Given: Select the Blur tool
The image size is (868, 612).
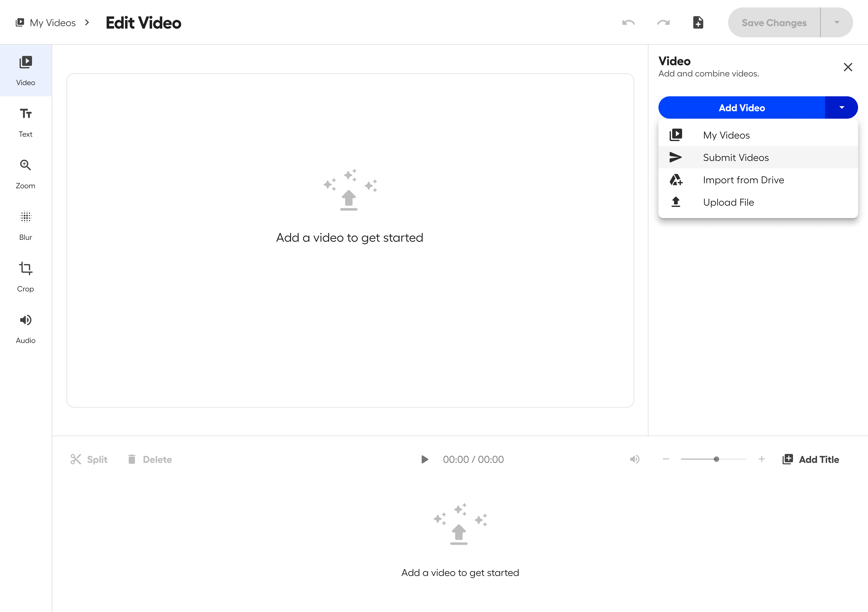Looking at the screenshot, I should click(25, 225).
